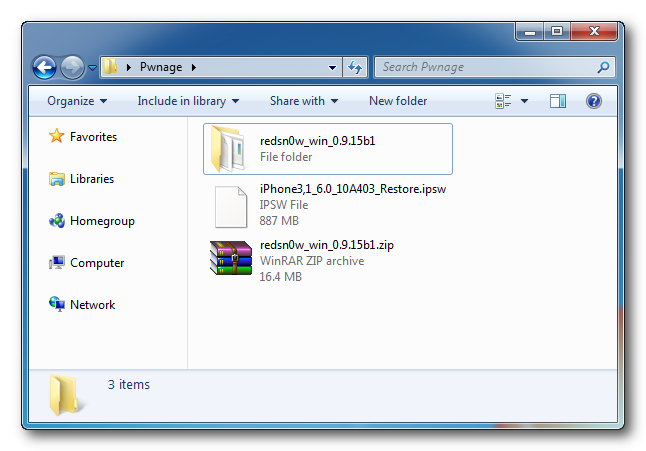Expand the root arrow before Pwnage

click(x=129, y=67)
